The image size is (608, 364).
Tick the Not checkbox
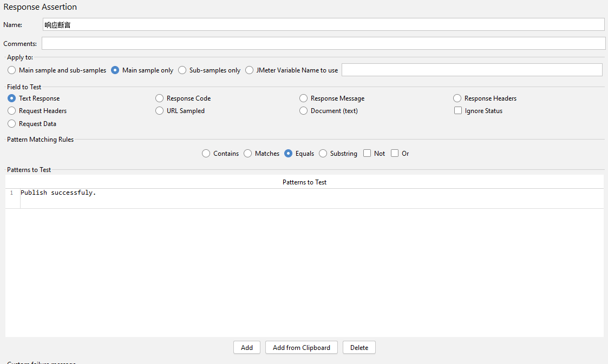click(367, 154)
